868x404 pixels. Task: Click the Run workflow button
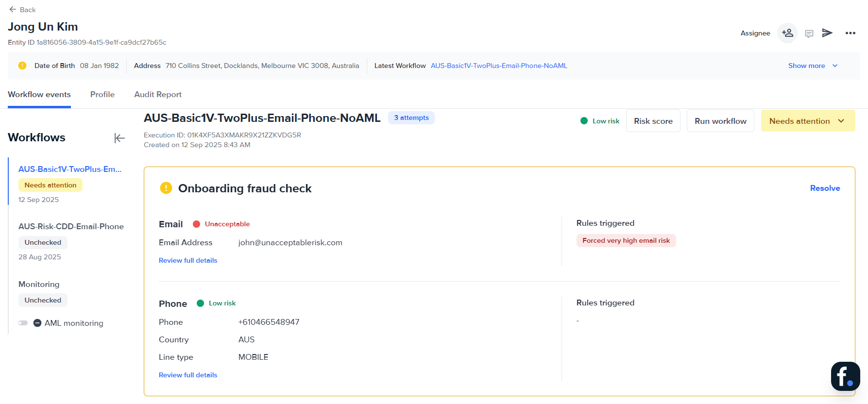[720, 121]
